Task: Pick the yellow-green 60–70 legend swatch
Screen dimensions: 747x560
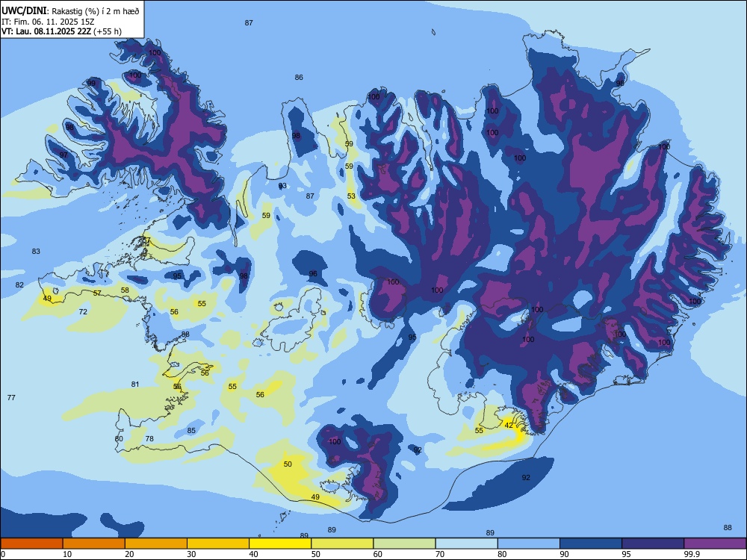Action: (404, 544)
